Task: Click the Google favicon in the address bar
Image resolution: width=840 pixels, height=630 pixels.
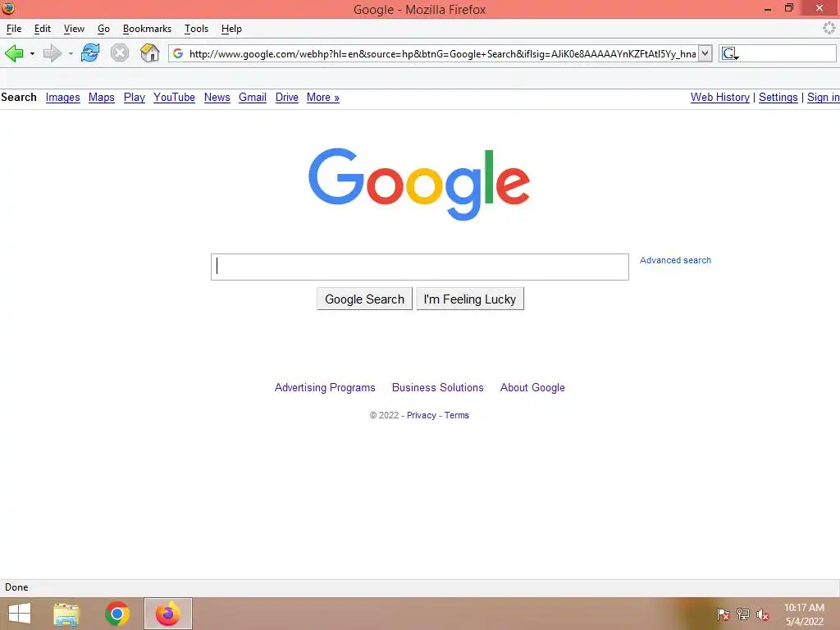Action: click(x=178, y=53)
